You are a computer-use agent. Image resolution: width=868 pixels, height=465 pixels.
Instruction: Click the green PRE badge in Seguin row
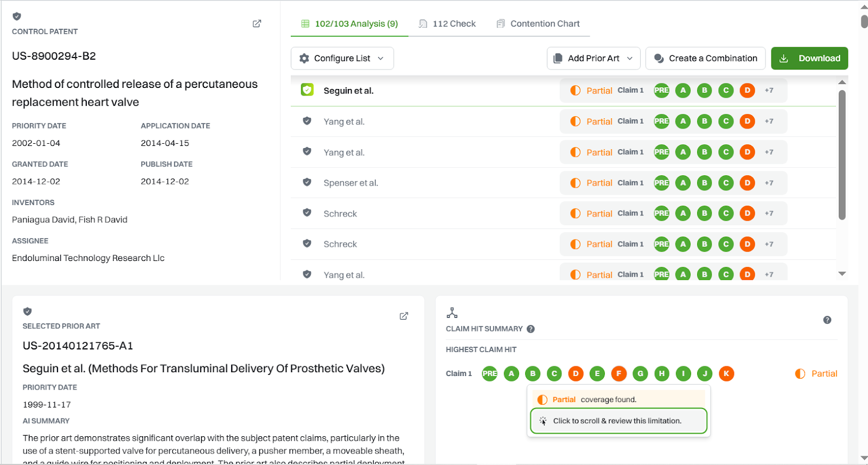tap(661, 91)
